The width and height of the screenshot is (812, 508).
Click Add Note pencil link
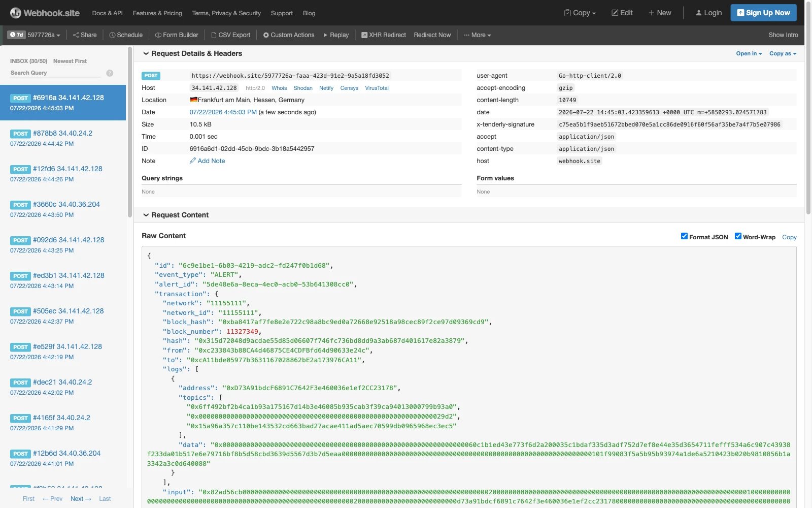(x=207, y=161)
